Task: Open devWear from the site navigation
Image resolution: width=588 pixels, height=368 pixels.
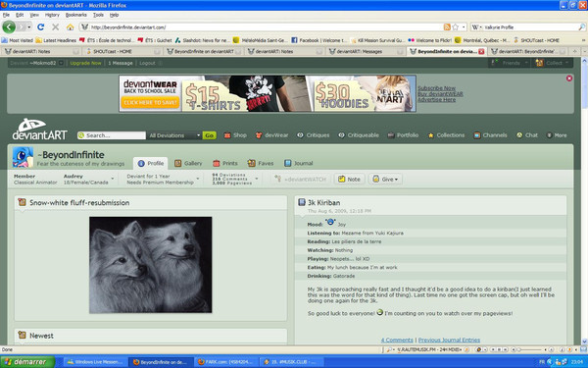Action: coord(272,135)
